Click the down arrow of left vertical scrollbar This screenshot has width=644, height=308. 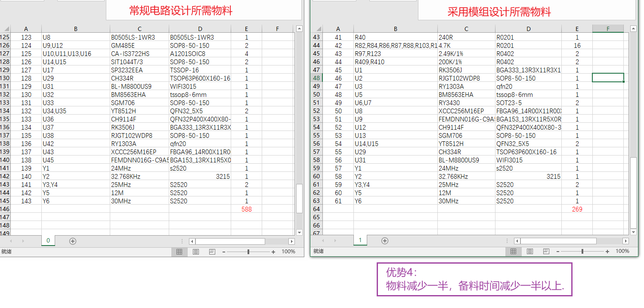[300, 232]
